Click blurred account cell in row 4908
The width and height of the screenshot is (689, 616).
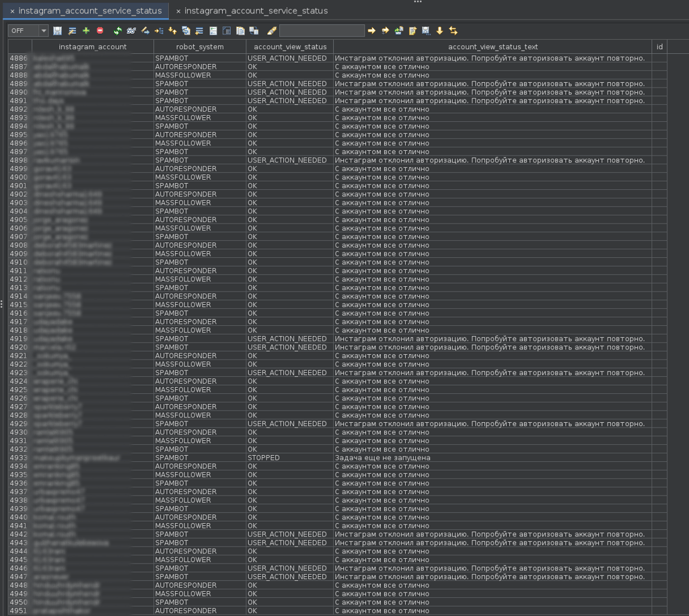[x=93, y=245]
